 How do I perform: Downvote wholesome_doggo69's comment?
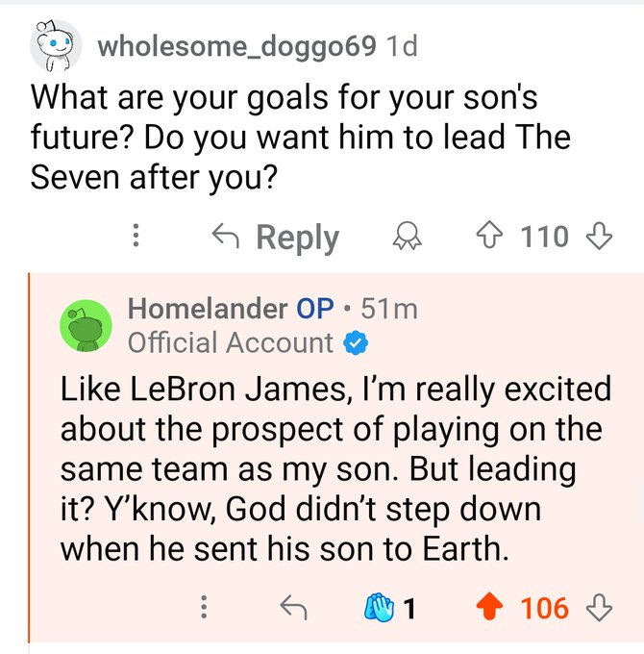tap(599, 237)
